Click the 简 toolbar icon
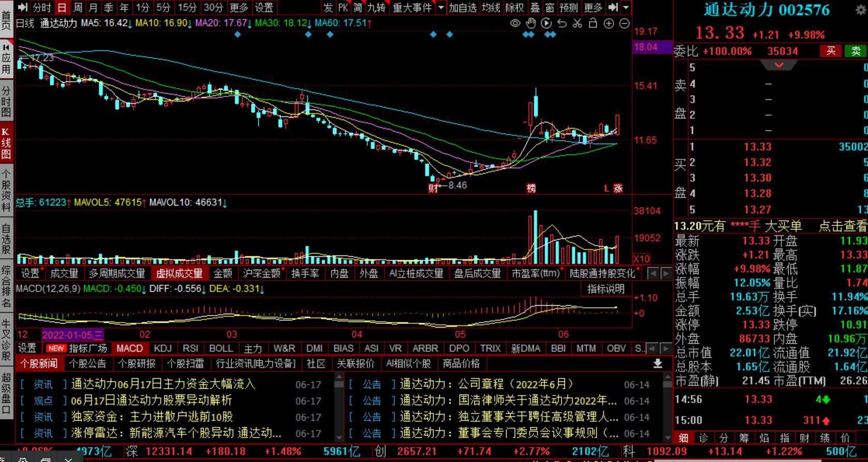Screen dimensions: 868x462 coord(358,7)
